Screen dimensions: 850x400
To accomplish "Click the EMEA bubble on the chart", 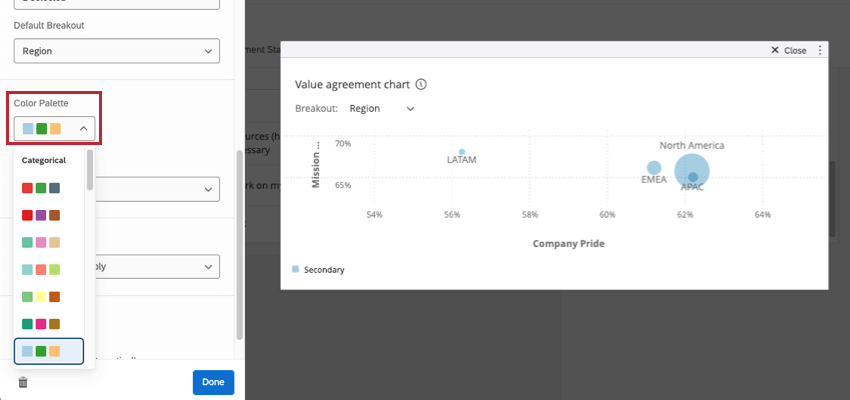I will [x=653, y=168].
